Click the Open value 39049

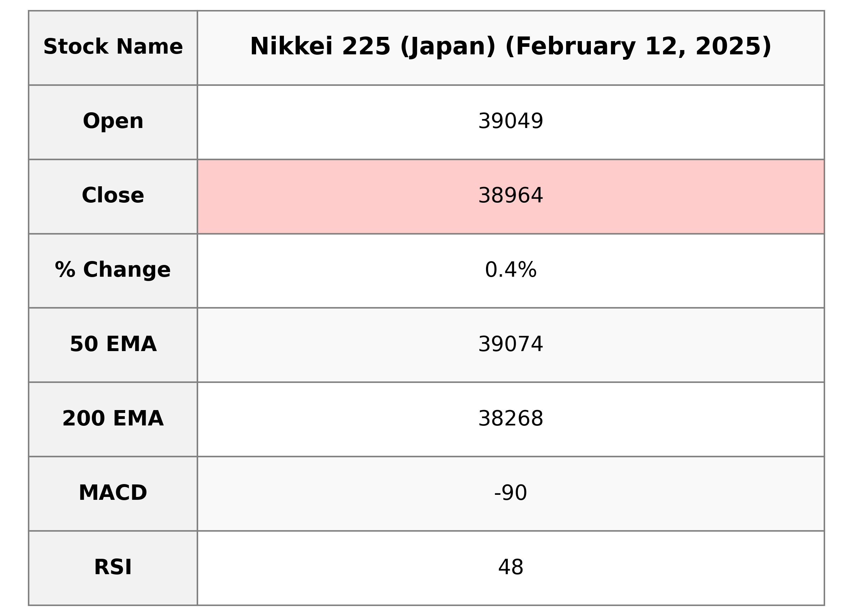tap(510, 122)
